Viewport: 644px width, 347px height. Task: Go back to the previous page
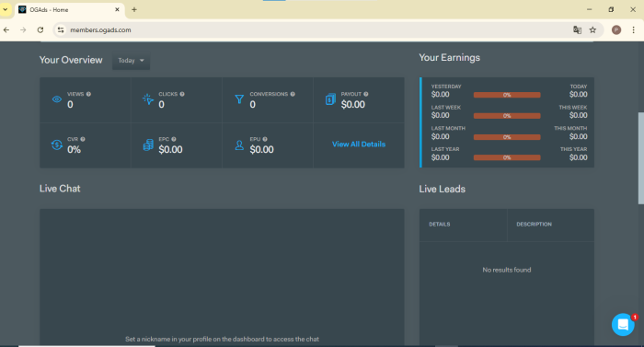(x=6, y=30)
